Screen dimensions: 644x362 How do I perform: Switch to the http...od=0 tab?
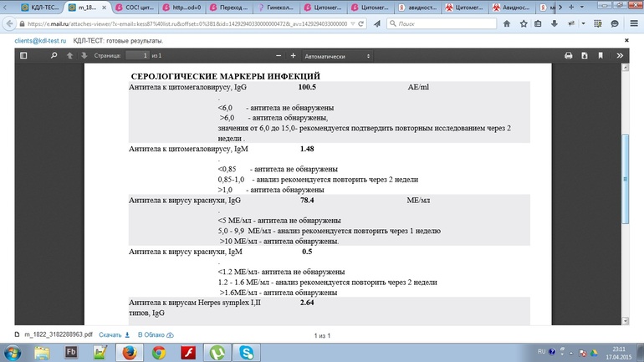click(182, 8)
